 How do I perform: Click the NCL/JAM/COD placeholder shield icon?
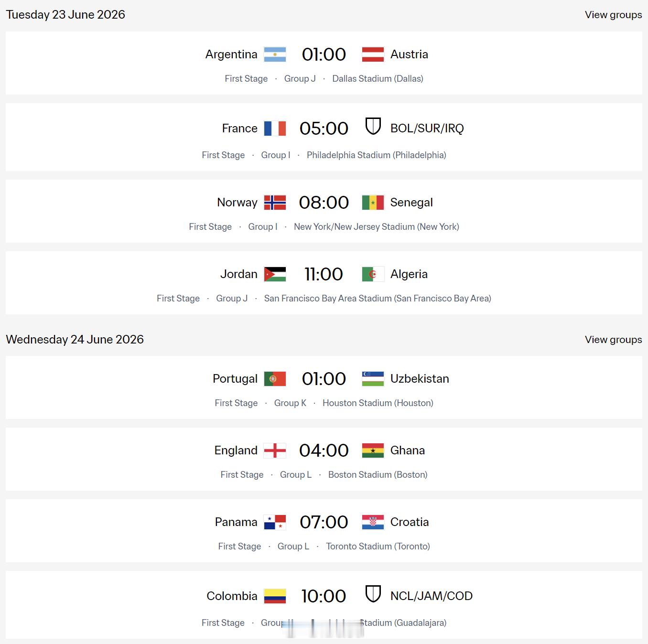pos(373,594)
